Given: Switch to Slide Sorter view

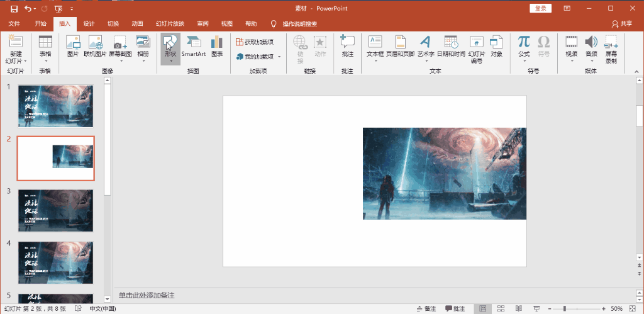Looking at the screenshot, I should coord(501,309).
